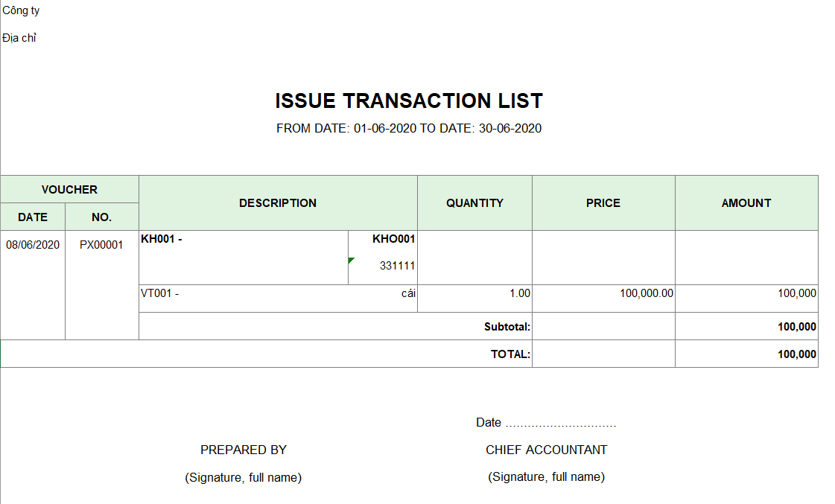
Task: Select the DESCRIPTION header cell
Action: pyautogui.click(x=278, y=203)
